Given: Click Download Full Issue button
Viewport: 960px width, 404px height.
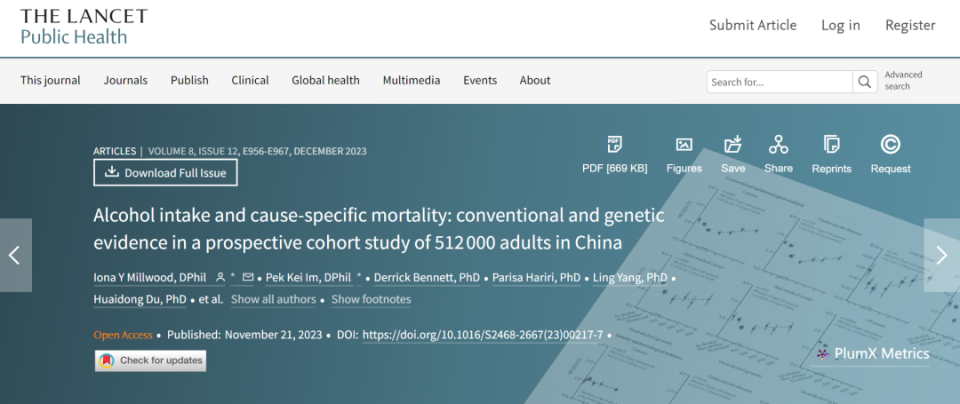Looking at the screenshot, I should click(165, 173).
